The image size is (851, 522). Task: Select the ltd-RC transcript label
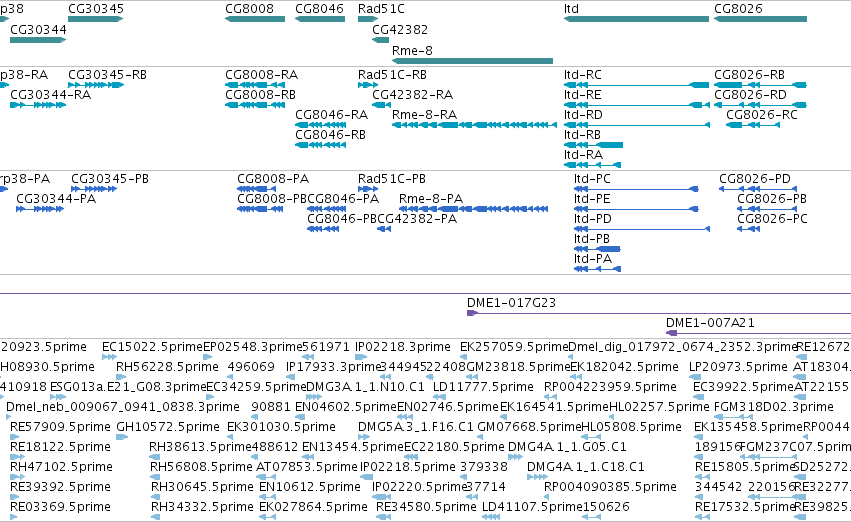[x=583, y=75]
